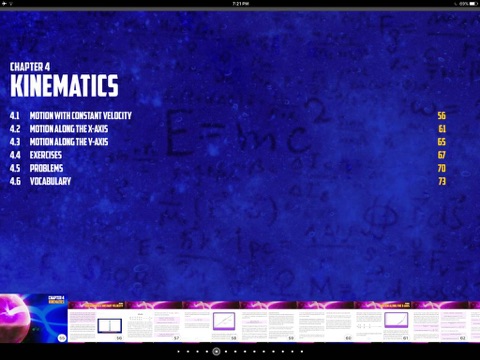
Task: Tap page number 70 in contents
Action: [441, 168]
